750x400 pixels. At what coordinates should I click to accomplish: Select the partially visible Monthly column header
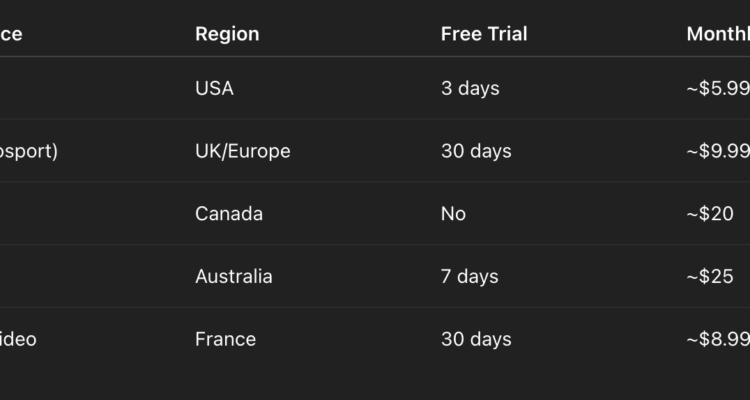(717, 34)
